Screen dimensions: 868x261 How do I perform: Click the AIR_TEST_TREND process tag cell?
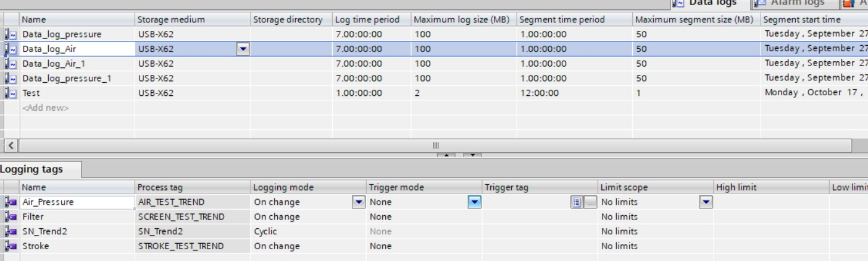(192, 202)
